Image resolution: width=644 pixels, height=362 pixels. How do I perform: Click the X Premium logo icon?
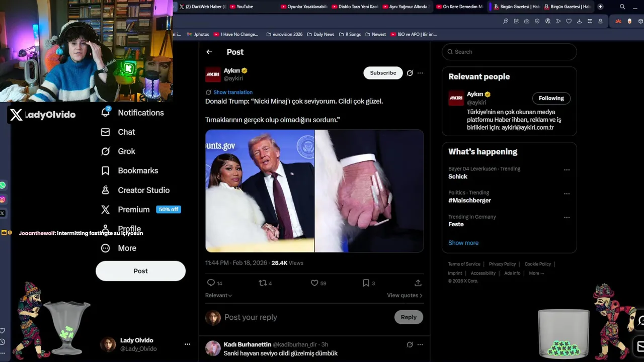point(105,209)
